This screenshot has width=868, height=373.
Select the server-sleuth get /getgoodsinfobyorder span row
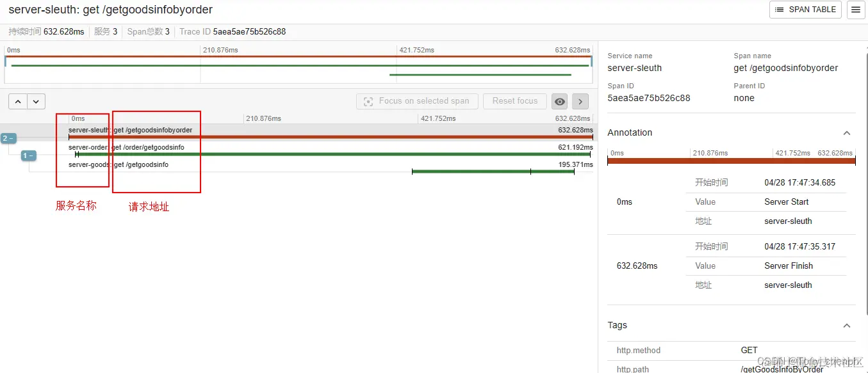(x=331, y=132)
